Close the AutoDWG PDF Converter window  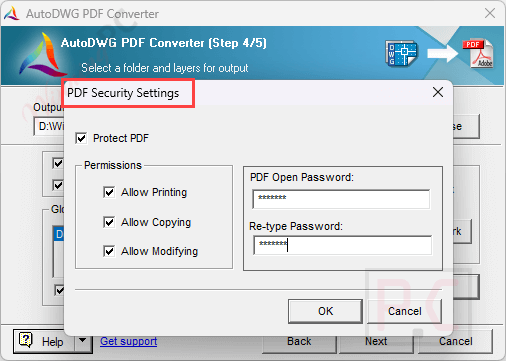(490, 13)
